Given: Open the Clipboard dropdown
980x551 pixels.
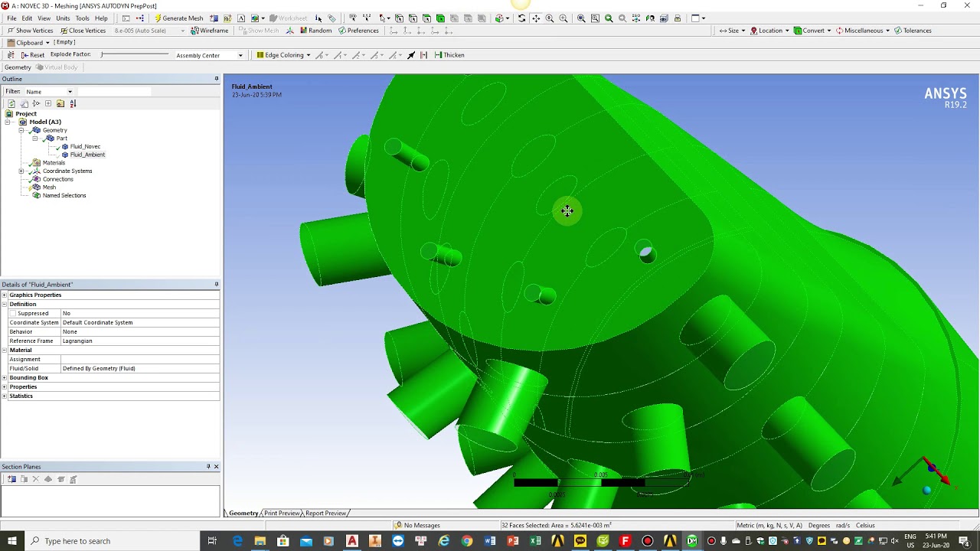Looking at the screenshot, I should click(28, 43).
